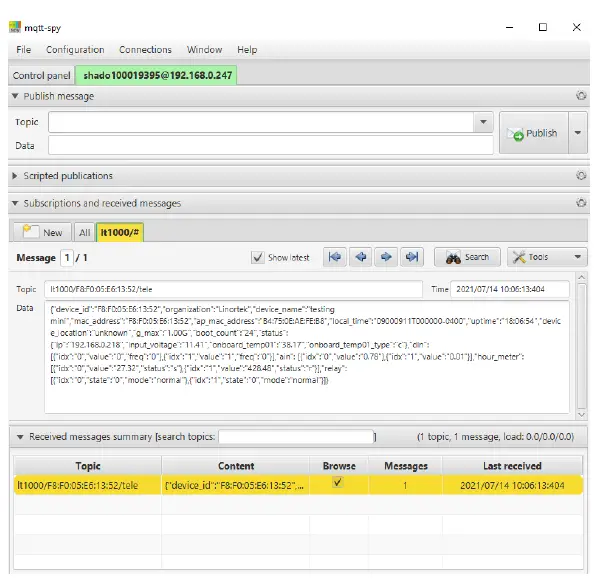The width and height of the screenshot is (603, 579).
Task: Sort by the Content column header
Action: (236, 466)
